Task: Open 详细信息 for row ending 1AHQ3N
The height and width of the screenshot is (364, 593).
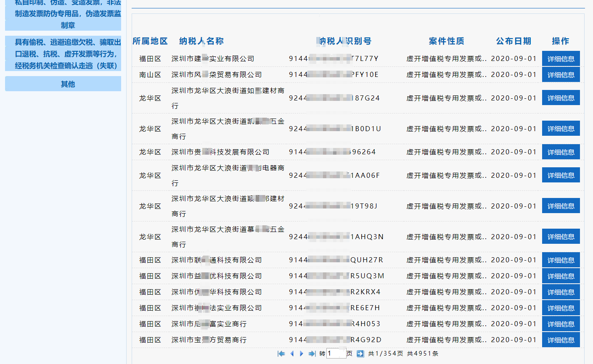Action: (561, 237)
